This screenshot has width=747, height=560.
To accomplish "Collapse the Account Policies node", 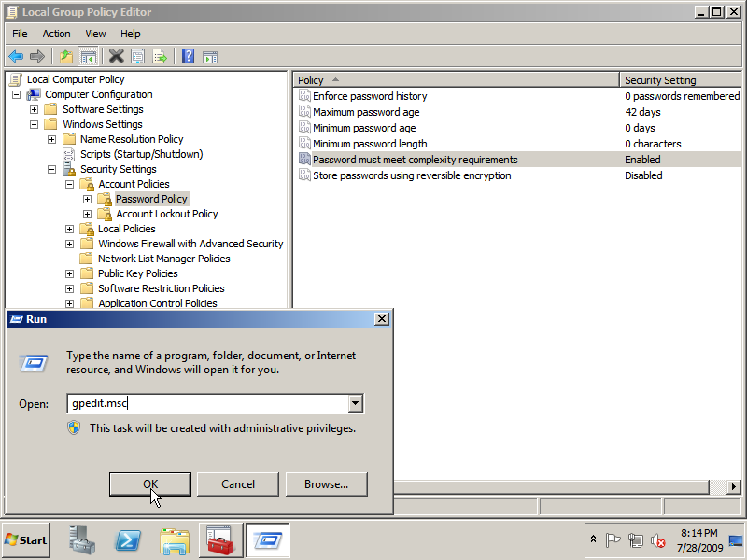I will click(69, 184).
